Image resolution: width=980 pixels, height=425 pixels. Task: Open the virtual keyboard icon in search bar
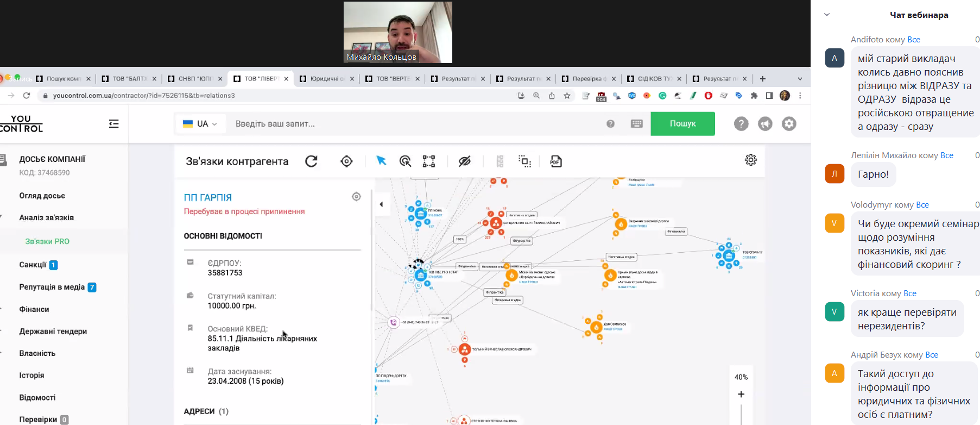coord(637,124)
